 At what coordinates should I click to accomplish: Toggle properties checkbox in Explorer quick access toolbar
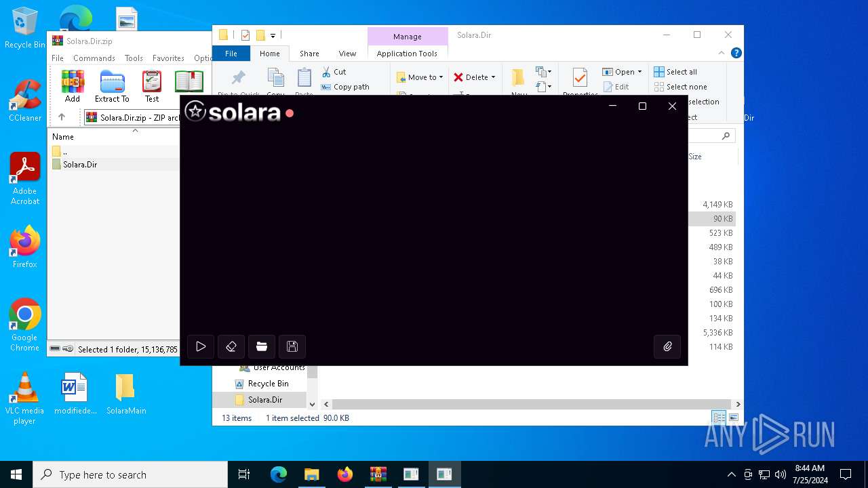click(245, 35)
